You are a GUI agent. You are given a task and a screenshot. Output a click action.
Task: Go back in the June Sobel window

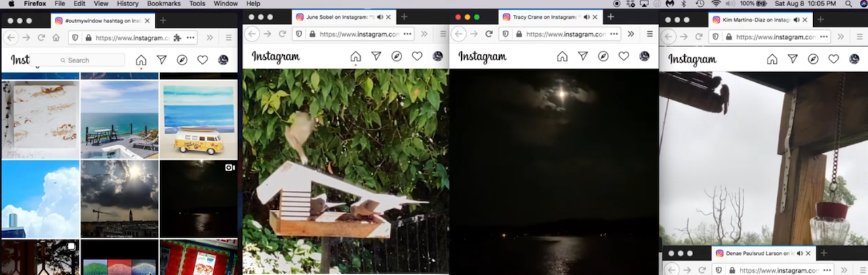pos(252,34)
